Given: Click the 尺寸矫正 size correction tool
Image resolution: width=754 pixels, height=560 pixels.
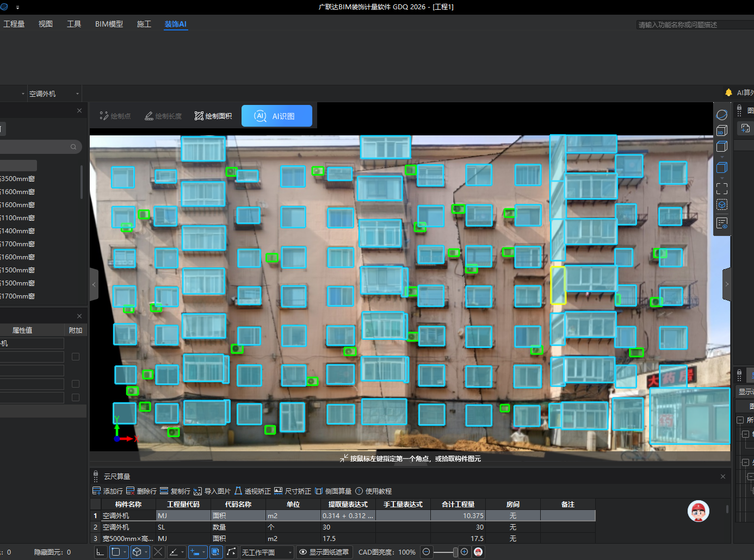Looking at the screenshot, I should pos(293,491).
